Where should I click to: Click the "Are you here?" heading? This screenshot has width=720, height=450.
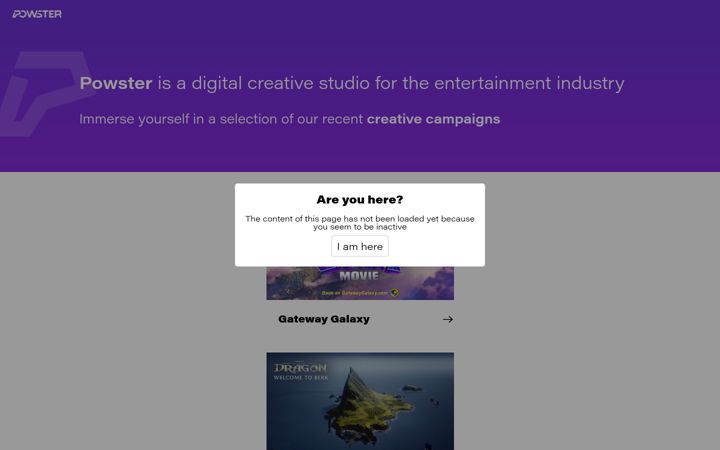point(360,200)
